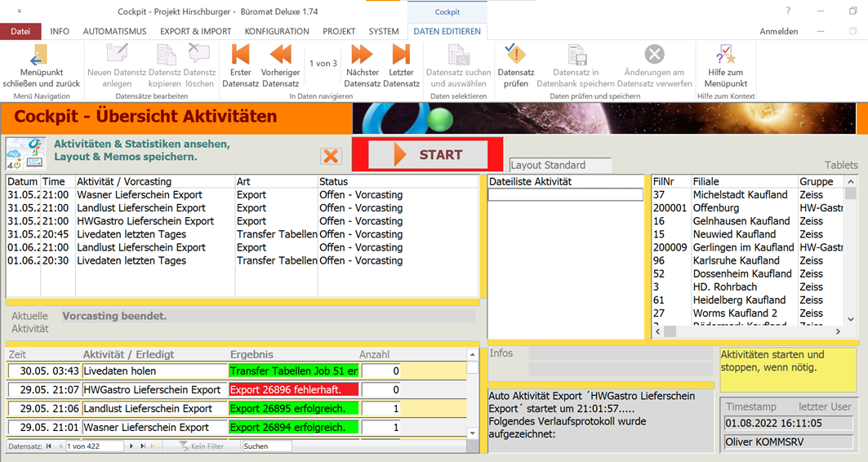Click the Anmelden sign-in link
868x462 pixels.
(778, 31)
